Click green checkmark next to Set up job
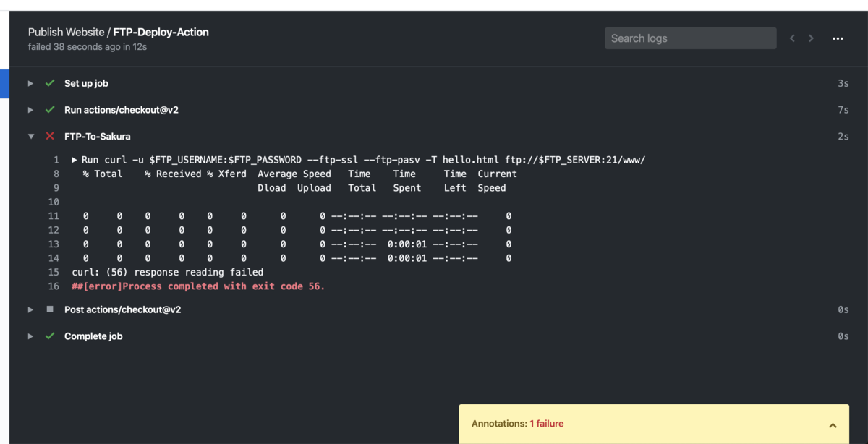The height and width of the screenshot is (444, 868). pyautogui.click(x=50, y=83)
